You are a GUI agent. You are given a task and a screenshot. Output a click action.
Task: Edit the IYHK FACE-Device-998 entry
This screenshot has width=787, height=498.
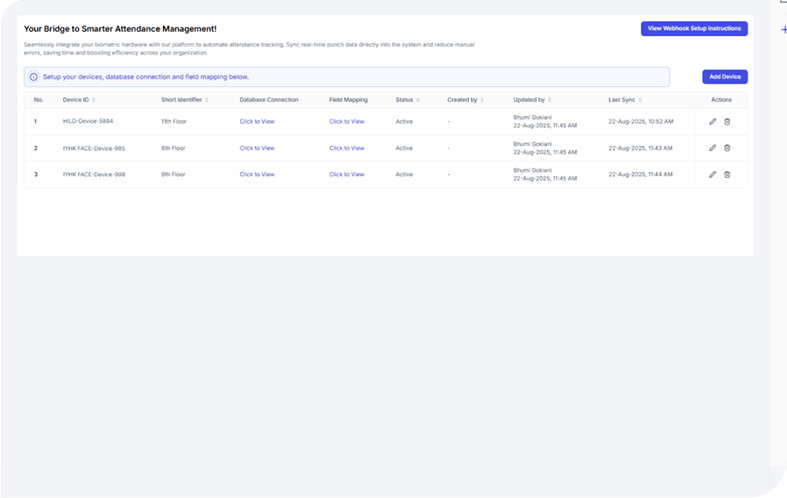coord(712,174)
